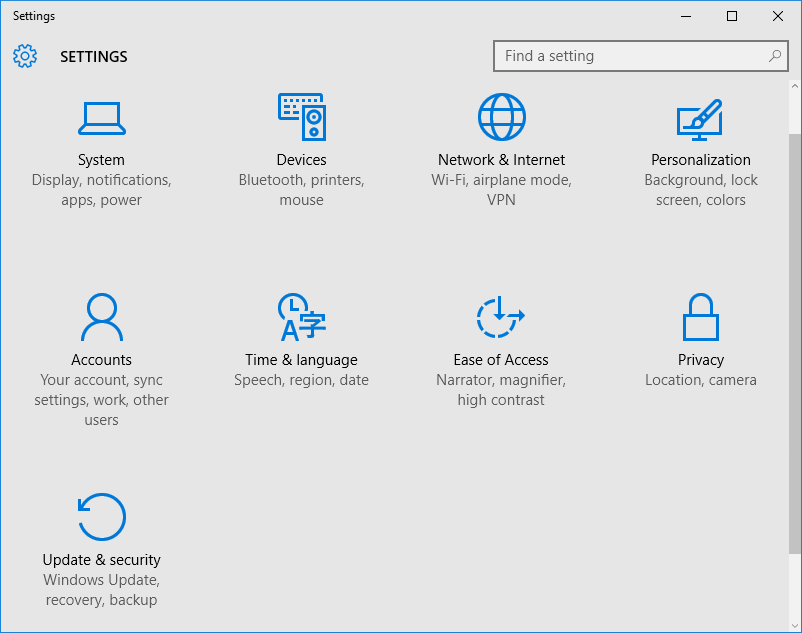The image size is (802, 633).
Task: Open the System laptop icon
Action: tap(102, 118)
